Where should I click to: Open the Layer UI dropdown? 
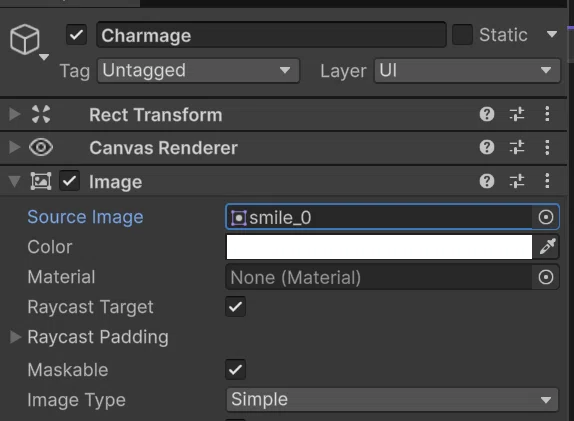tap(467, 70)
